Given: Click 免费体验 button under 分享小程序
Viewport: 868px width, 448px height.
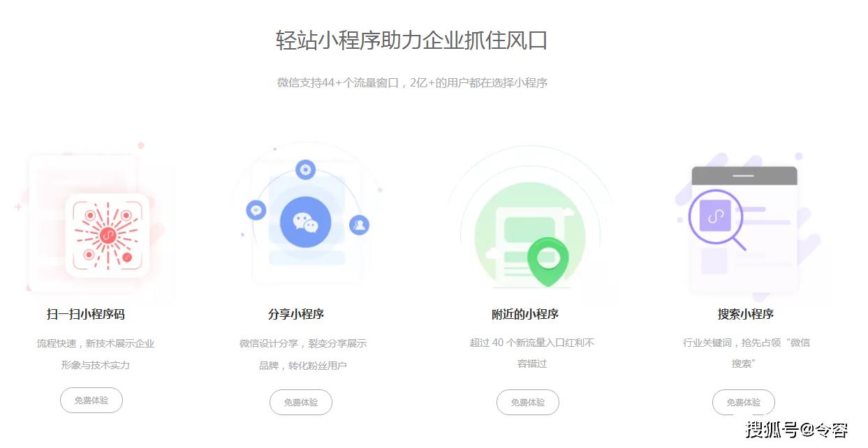Looking at the screenshot, I should (301, 403).
